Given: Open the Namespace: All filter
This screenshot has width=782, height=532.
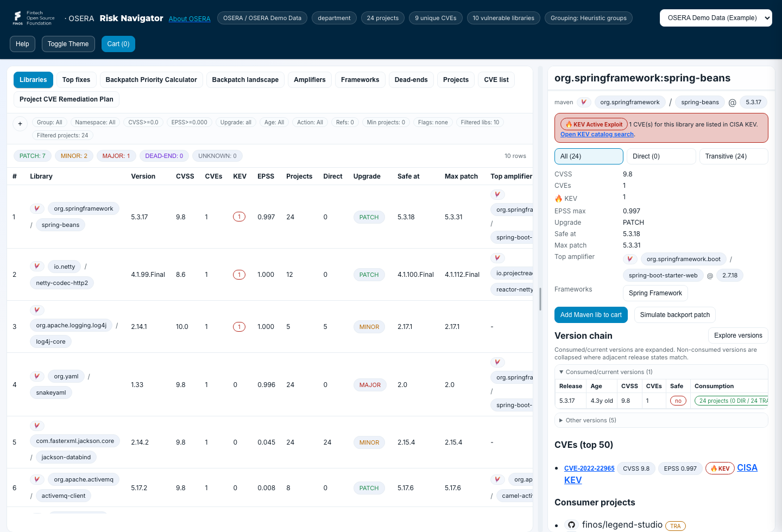Looking at the screenshot, I should (96, 123).
